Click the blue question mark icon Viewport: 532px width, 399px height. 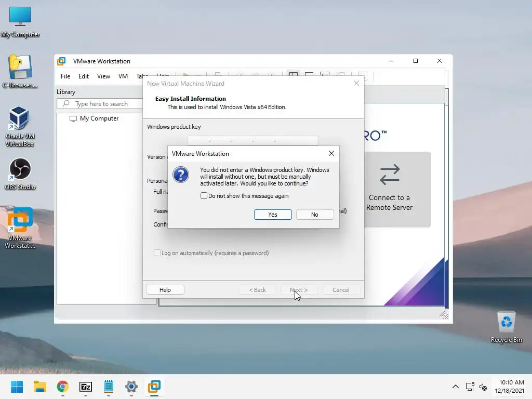(x=181, y=175)
